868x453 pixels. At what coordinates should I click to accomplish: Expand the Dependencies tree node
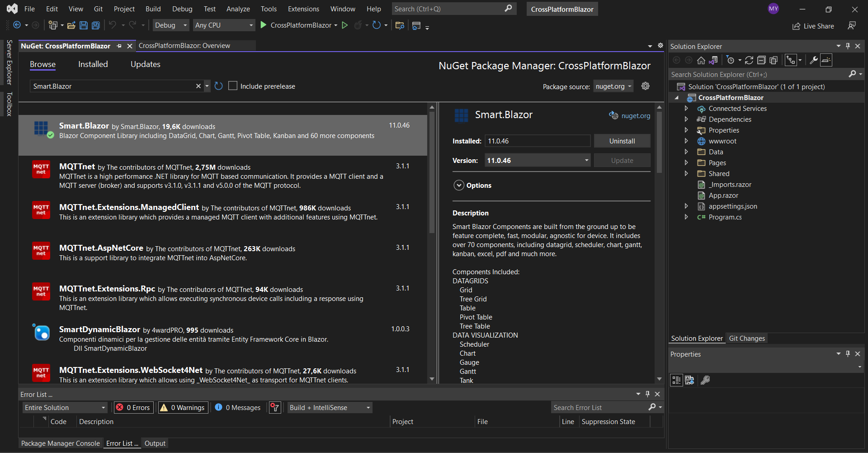pyautogui.click(x=686, y=119)
